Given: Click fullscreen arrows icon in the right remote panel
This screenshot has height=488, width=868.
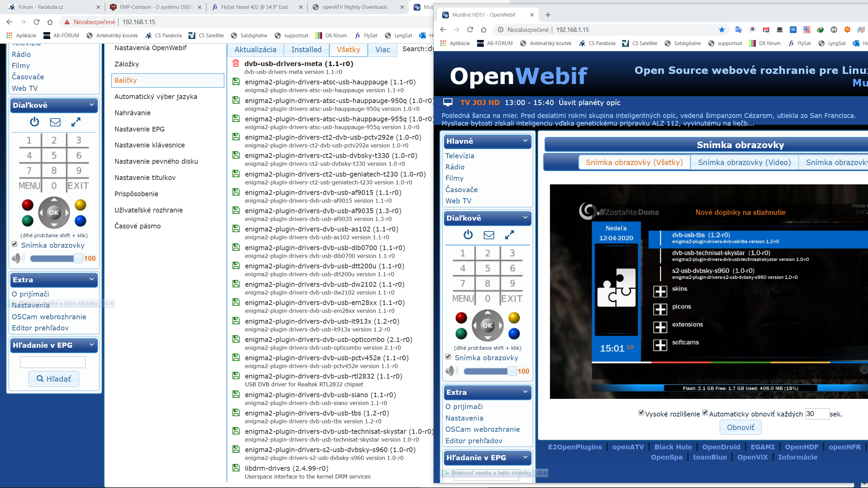Looking at the screenshot, I should click(x=509, y=235).
